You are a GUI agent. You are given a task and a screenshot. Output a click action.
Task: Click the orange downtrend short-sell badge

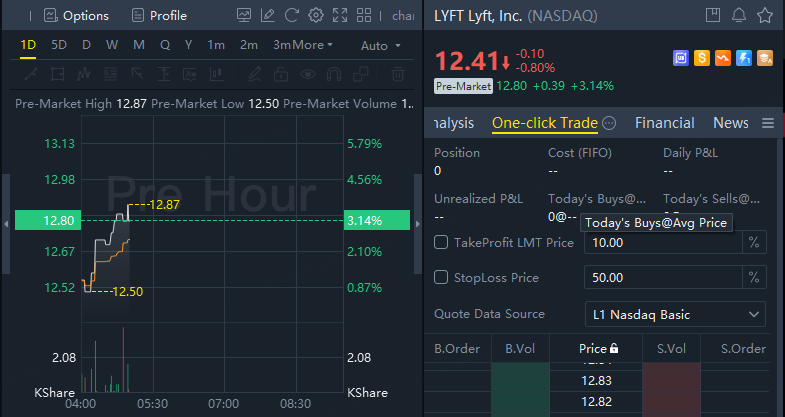click(x=723, y=58)
